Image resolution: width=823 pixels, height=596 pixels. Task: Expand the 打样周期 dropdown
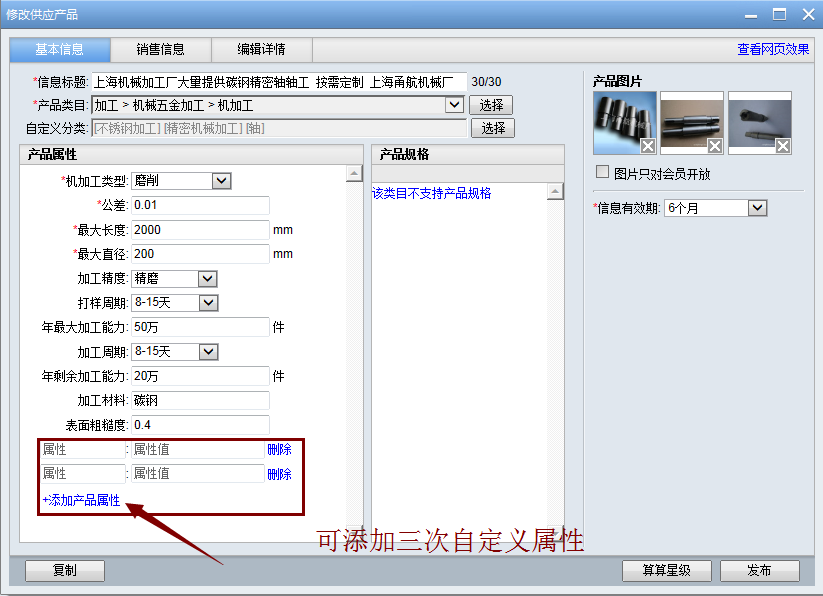click(208, 303)
